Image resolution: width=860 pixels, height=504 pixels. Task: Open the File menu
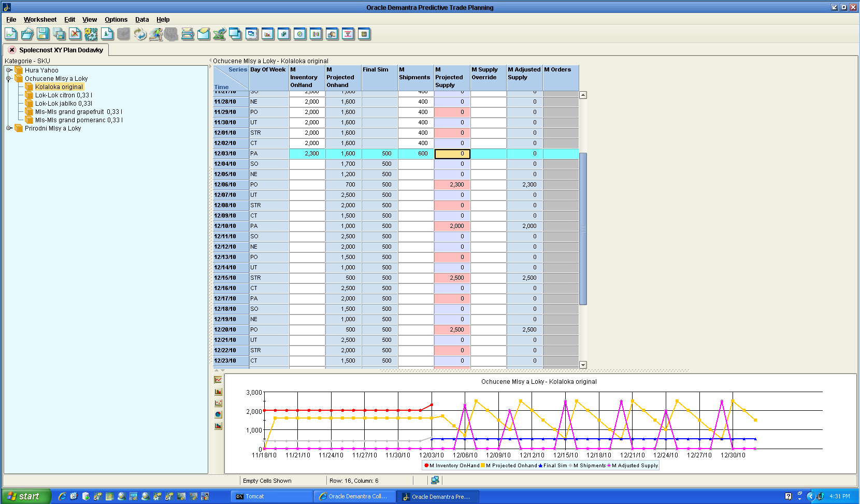pyautogui.click(x=11, y=20)
